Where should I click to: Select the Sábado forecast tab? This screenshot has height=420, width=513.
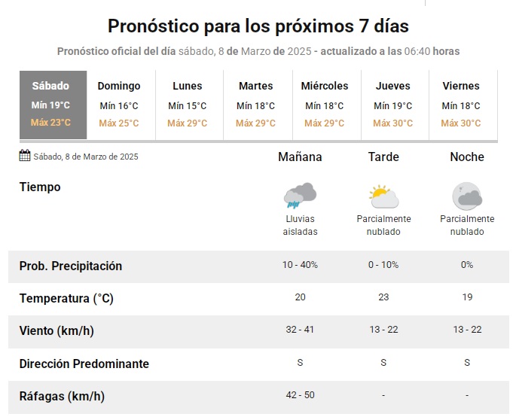coord(50,105)
